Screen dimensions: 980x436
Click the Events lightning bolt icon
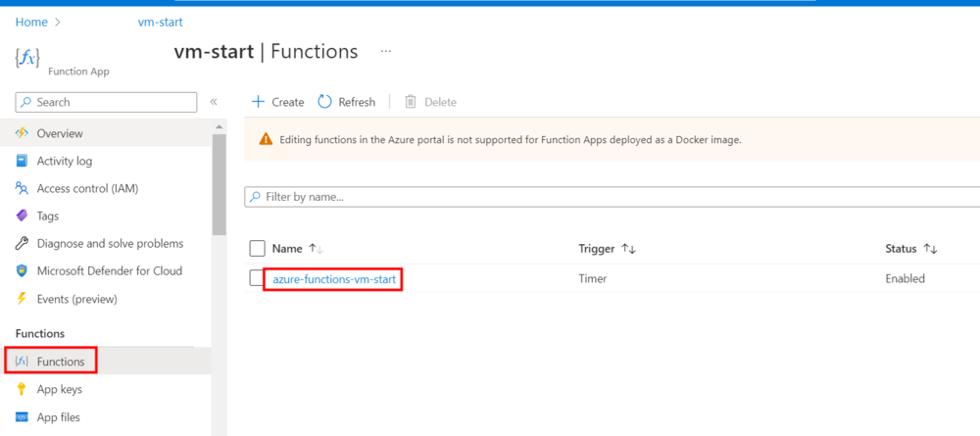pos(22,299)
